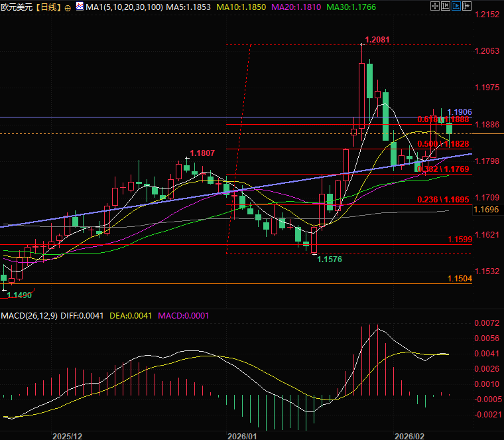
Task: Click the 1.1599 red support line label
Action: click(x=460, y=240)
